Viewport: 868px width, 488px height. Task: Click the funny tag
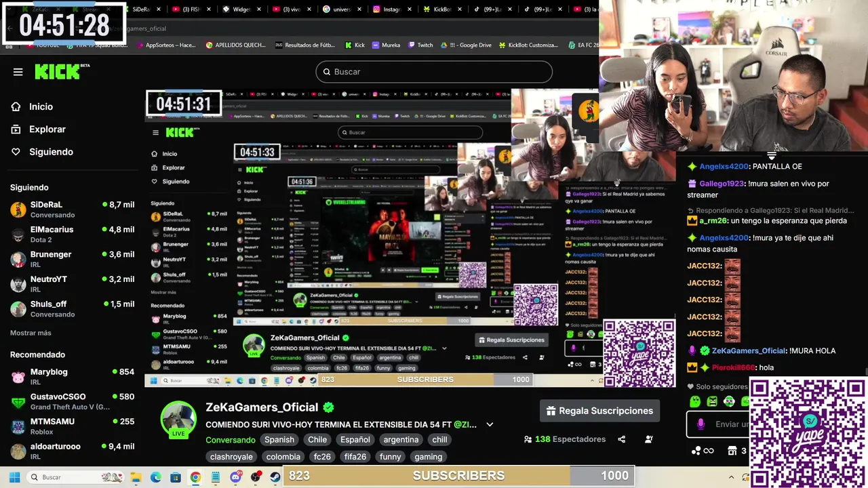[x=391, y=457]
